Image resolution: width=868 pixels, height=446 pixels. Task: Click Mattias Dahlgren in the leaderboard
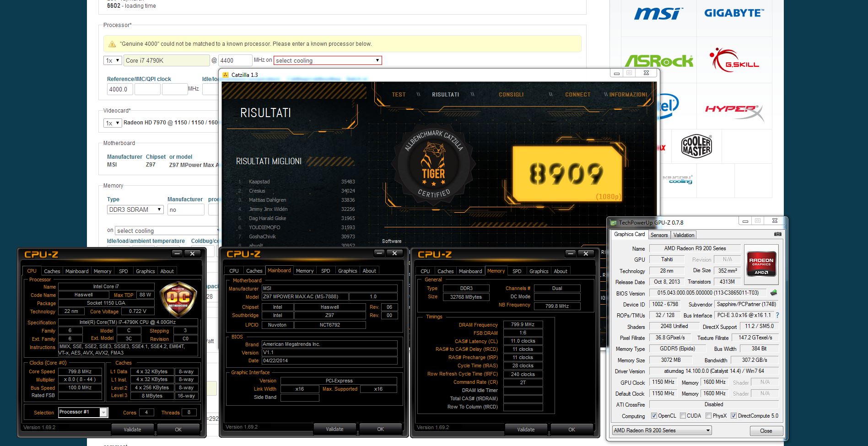coord(267,200)
